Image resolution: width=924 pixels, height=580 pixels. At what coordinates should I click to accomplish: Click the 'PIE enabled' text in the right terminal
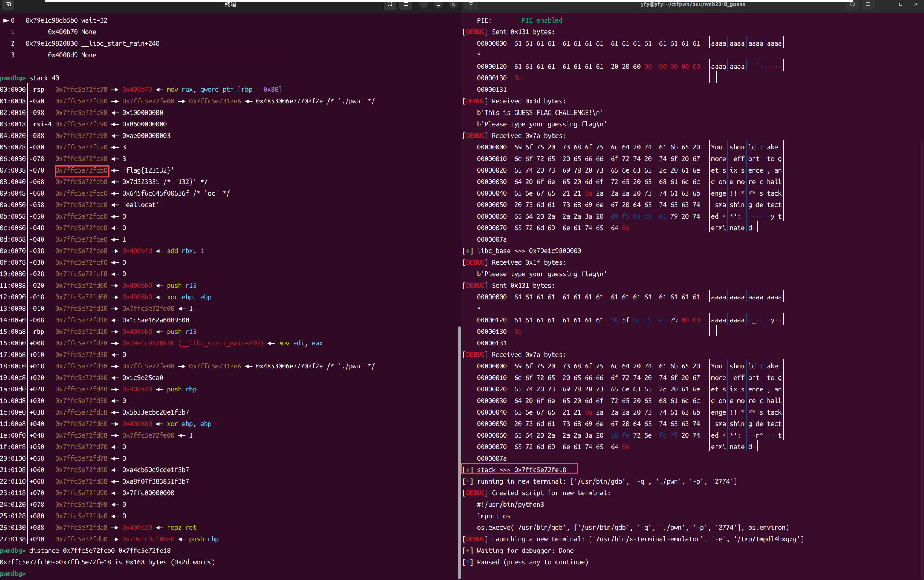[542, 20]
